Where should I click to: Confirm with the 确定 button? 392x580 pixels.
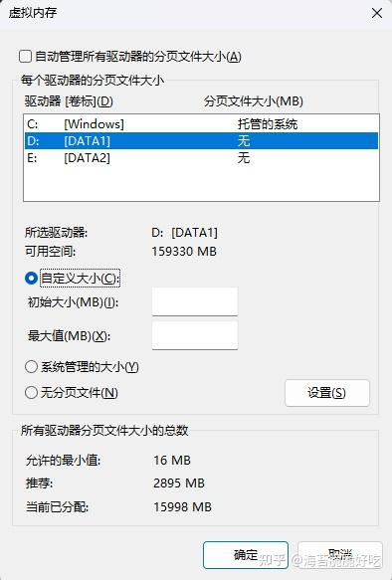(x=246, y=555)
